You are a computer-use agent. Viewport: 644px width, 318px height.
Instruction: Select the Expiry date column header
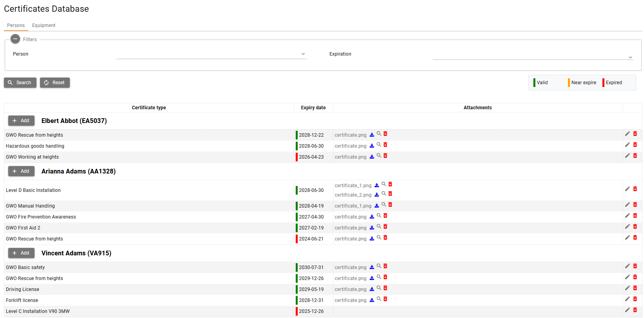(x=313, y=108)
